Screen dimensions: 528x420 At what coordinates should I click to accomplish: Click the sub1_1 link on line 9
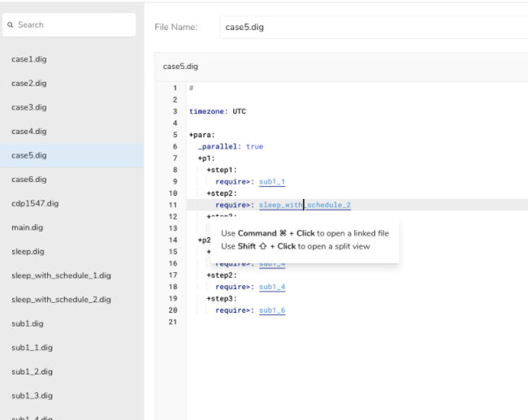click(x=271, y=182)
